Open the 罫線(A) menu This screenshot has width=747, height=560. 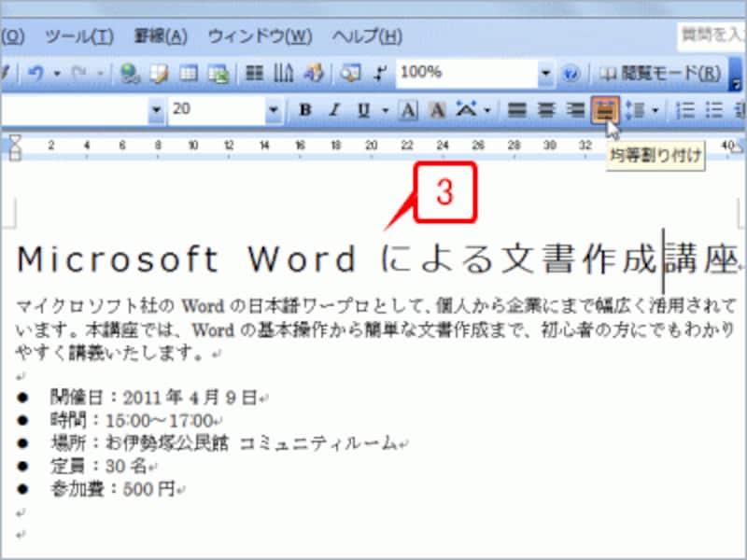(161, 36)
